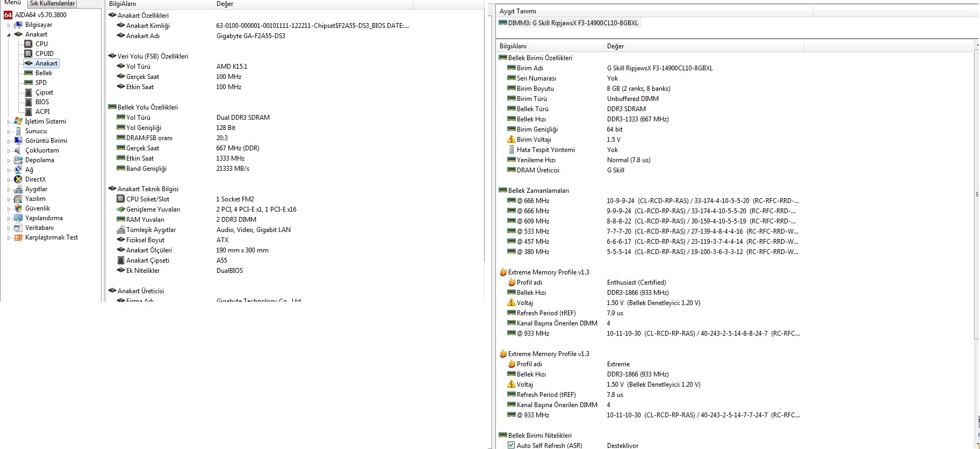Open the SPD tree item
Screen dimensions: 980x449
click(41, 83)
